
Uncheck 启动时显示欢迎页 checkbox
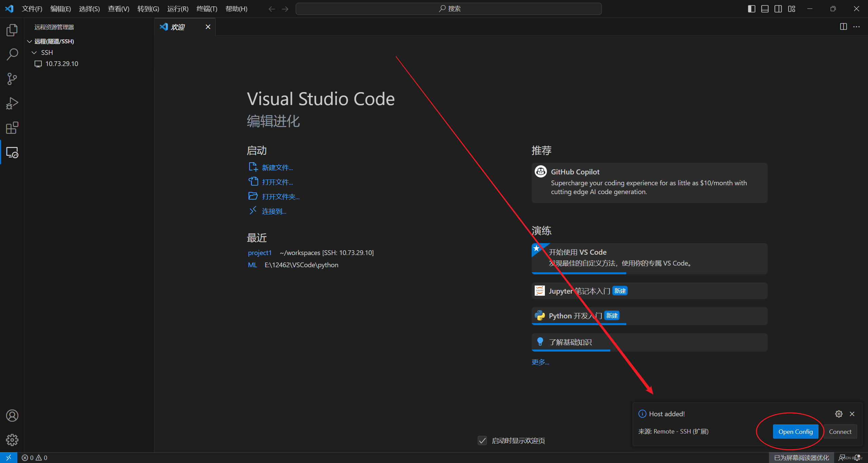(x=482, y=440)
